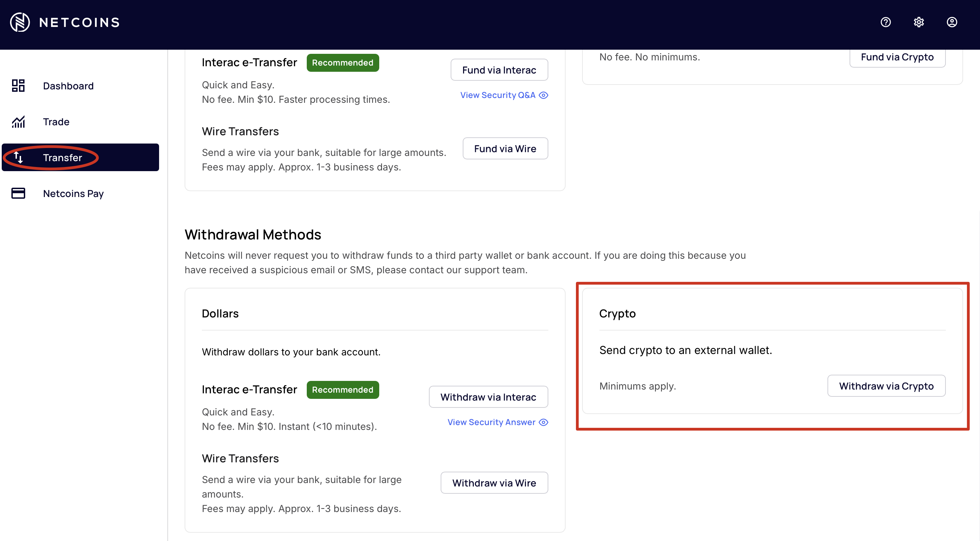This screenshot has width=980, height=541.
Task: Open the Dashboard section from sidebar
Action: tap(68, 86)
